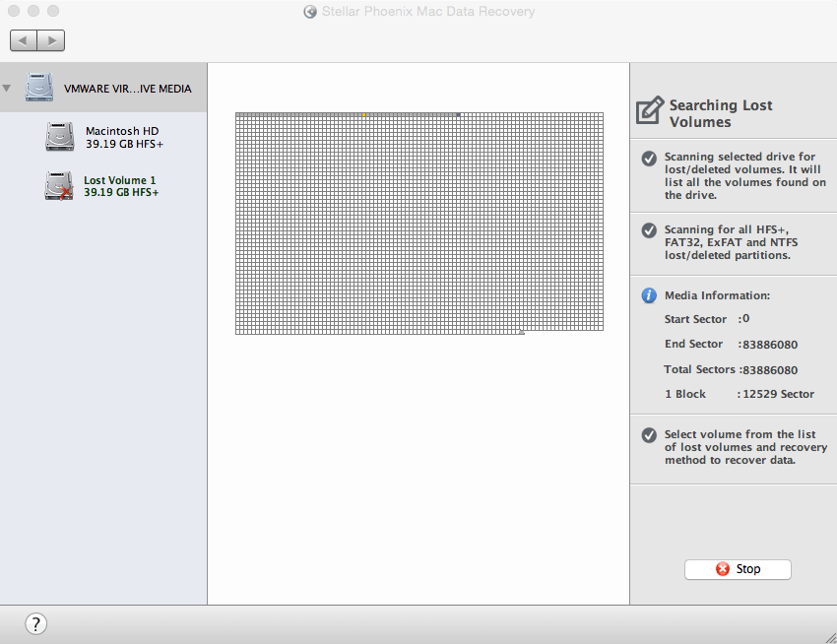Click the VMWARE virtual drive icon
This screenshot has height=644, width=837.
[x=39, y=87]
